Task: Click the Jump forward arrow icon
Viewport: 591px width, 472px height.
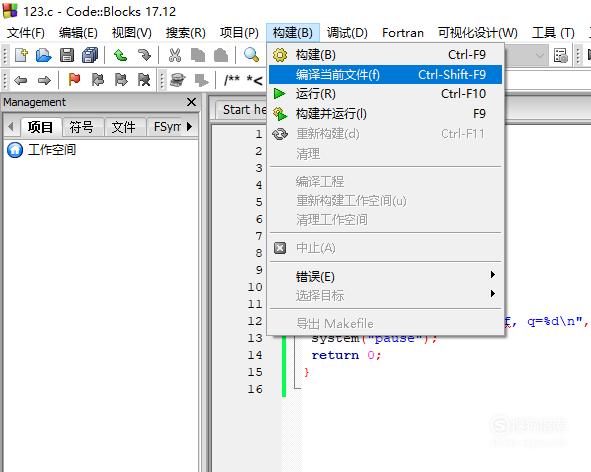Action: [44, 80]
